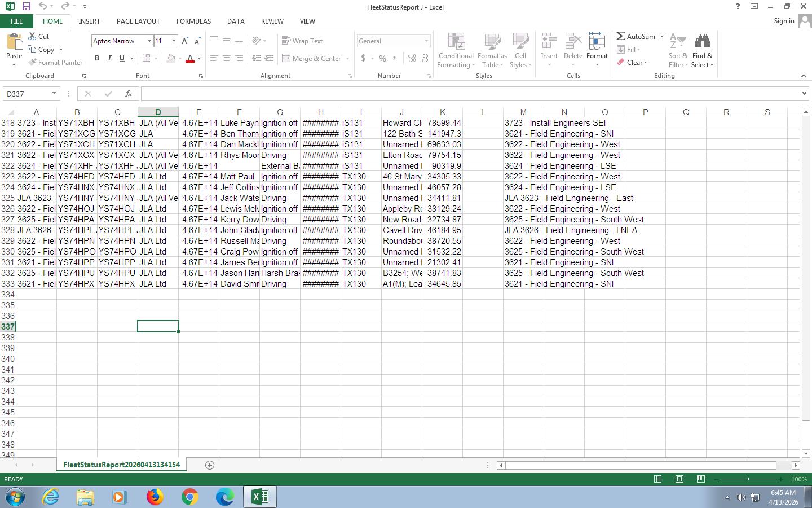Expand the Name Box dropdown arrow
The image size is (812, 508).
coord(54,94)
